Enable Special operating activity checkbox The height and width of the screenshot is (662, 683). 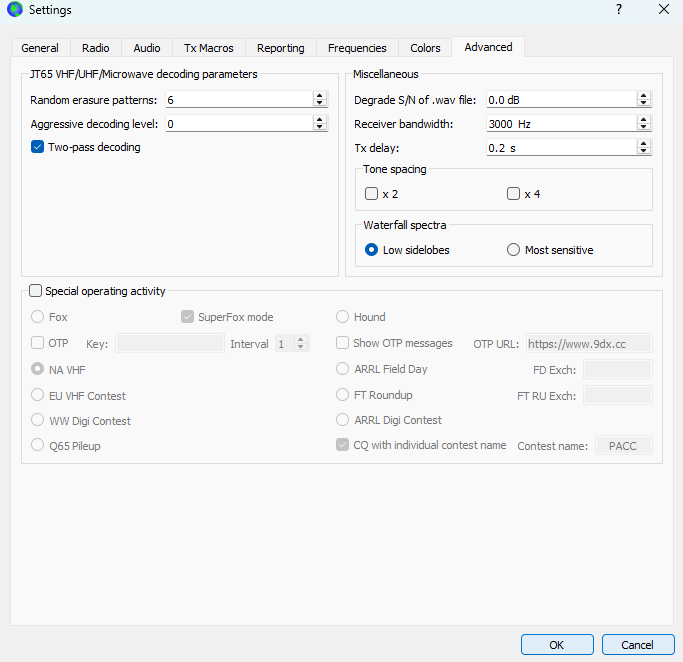36,291
